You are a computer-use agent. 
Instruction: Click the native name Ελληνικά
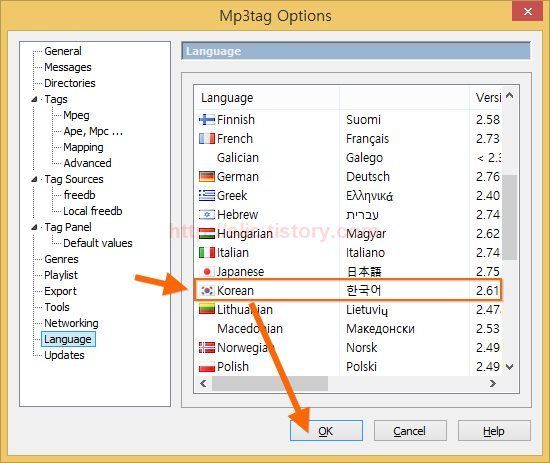pos(369,196)
